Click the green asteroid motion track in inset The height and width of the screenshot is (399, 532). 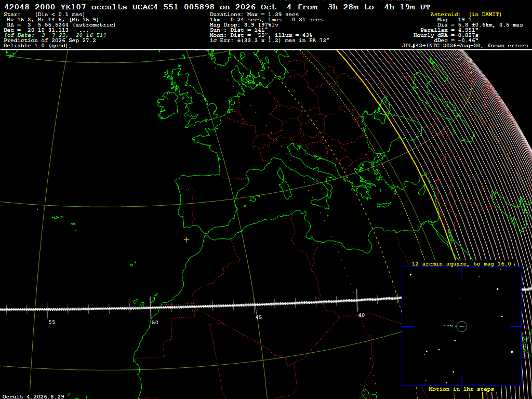click(x=454, y=326)
